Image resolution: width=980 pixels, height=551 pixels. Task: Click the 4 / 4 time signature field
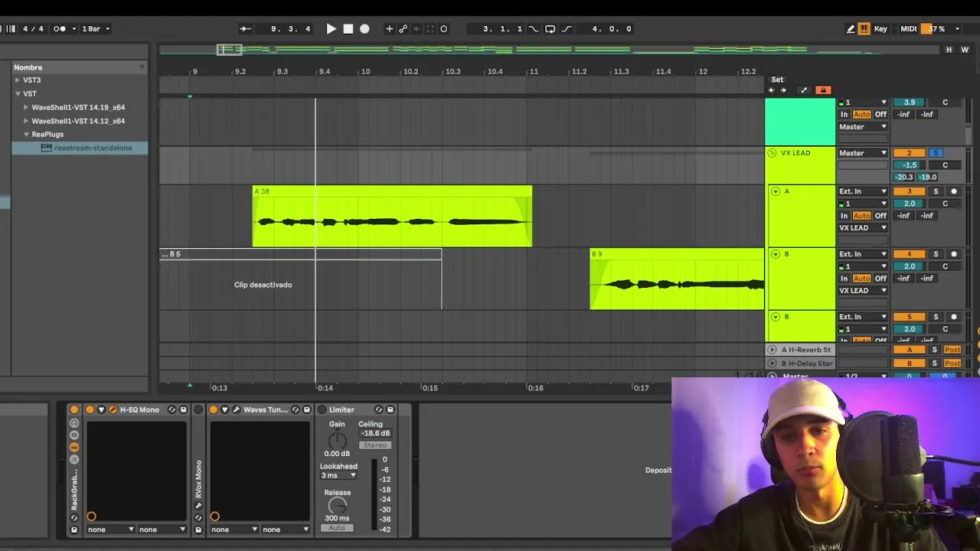click(33, 29)
